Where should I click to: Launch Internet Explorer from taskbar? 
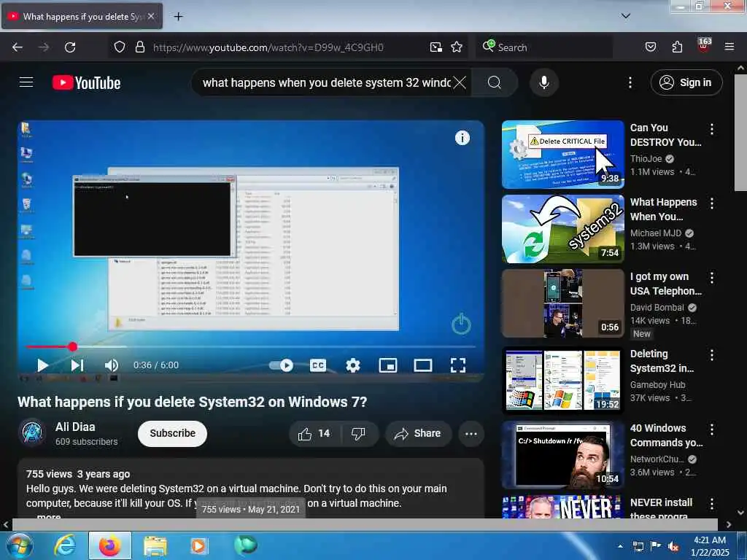pyautogui.click(x=64, y=545)
